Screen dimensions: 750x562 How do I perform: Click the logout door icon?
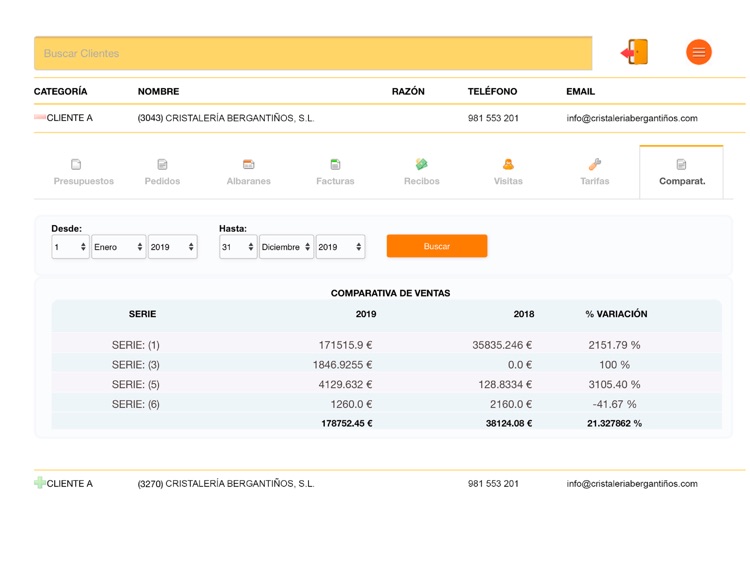tap(634, 52)
